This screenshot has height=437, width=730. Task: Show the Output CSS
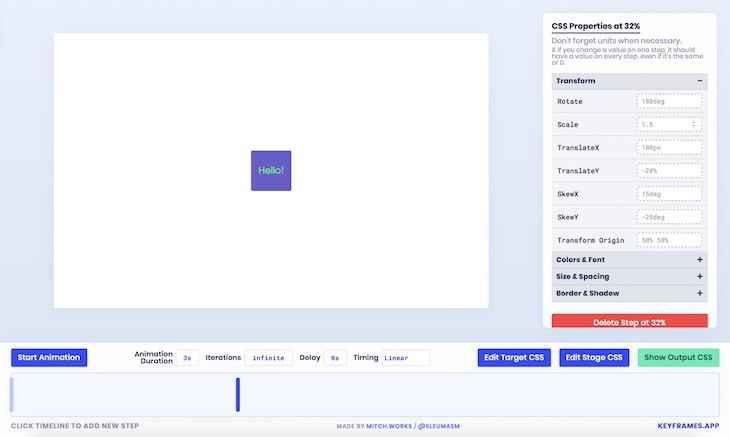pyautogui.click(x=678, y=358)
